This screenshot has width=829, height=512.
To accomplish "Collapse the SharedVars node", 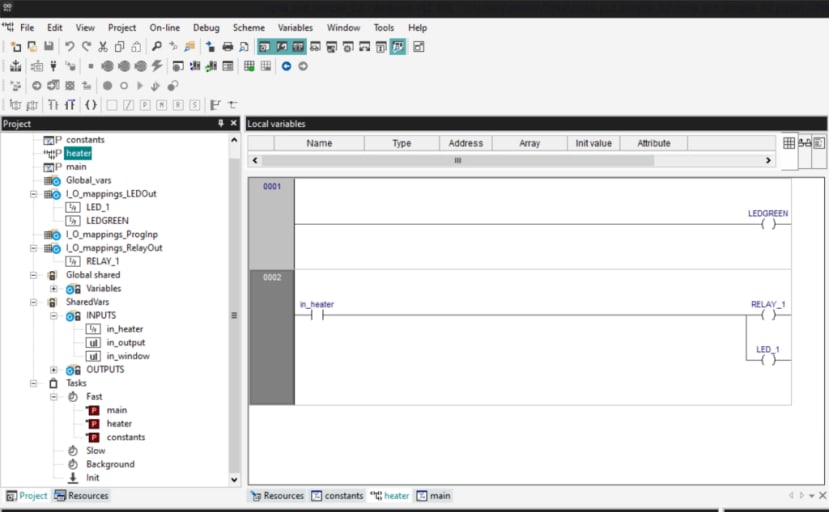I will pyautogui.click(x=33, y=302).
